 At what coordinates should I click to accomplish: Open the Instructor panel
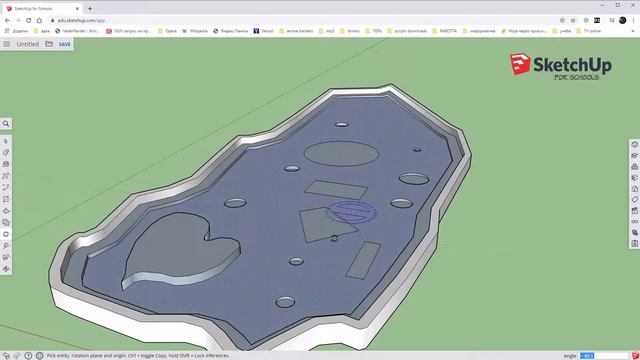pos(634,156)
